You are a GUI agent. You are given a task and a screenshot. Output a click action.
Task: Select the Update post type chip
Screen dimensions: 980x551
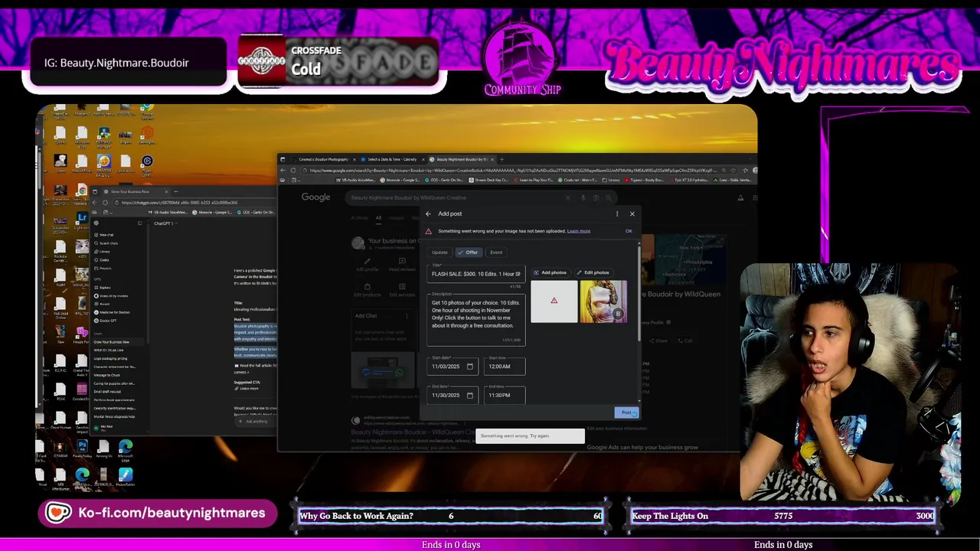point(439,253)
